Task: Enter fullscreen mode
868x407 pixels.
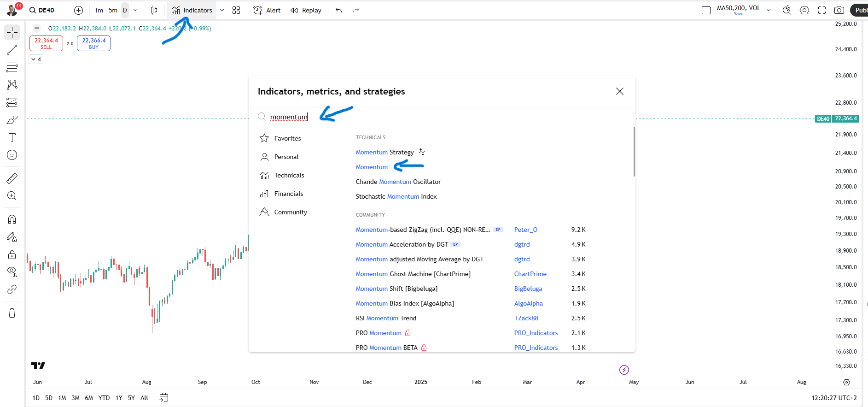Action: coord(822,10)
